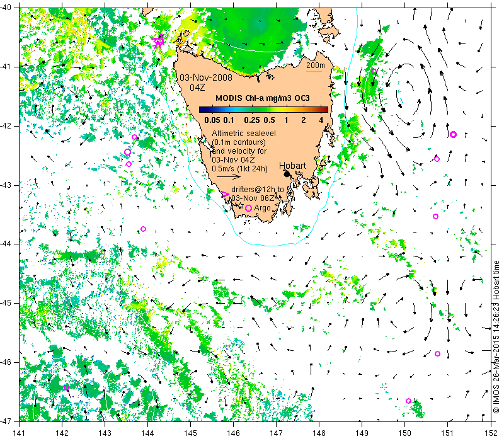504x441 pixels.
Task: Click the Argo float near 143.7E, 42.2S
Action: 134,137
